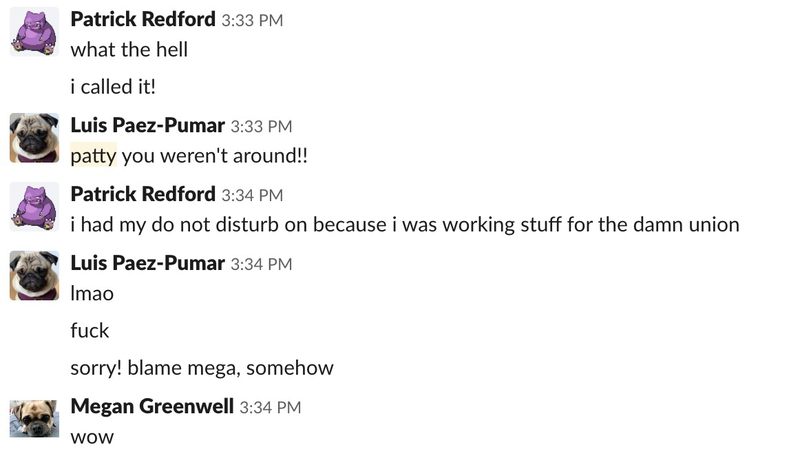The image size is (800, 456).
Task: Click Megan Greenwell's dog avatar
Action: 34,418
